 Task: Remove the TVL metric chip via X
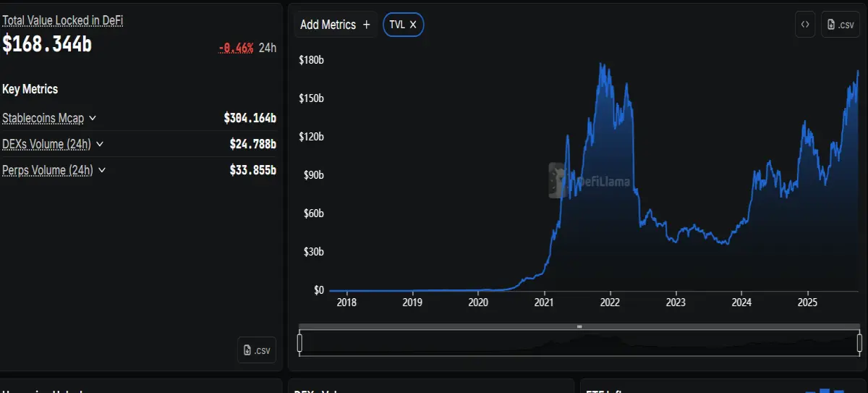[x=413, y=25]
